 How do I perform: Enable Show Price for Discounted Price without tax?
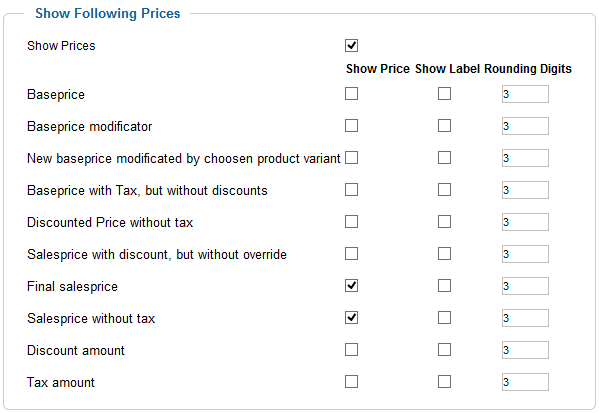coord(351,222)
